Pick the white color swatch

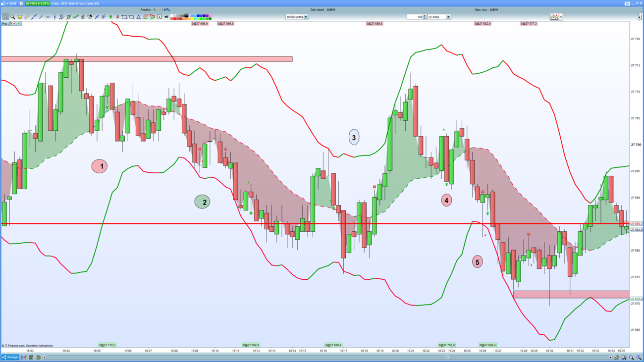tap(172, 15)
